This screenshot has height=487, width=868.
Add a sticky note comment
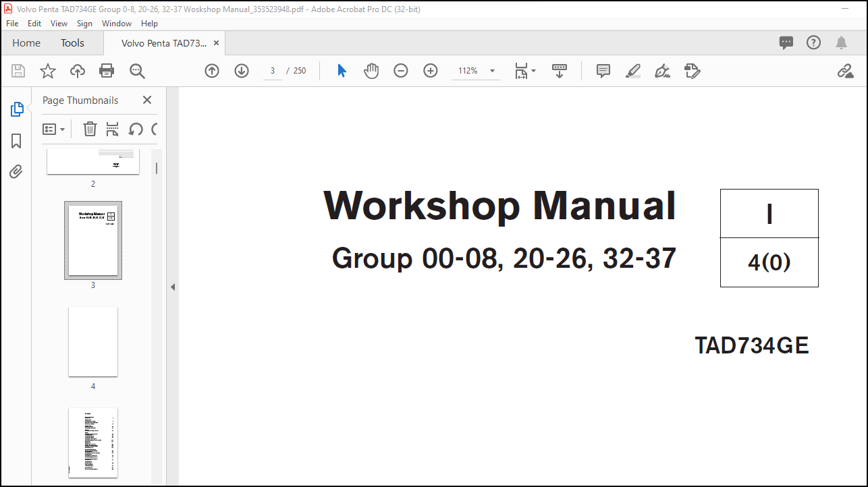[603, 71]
